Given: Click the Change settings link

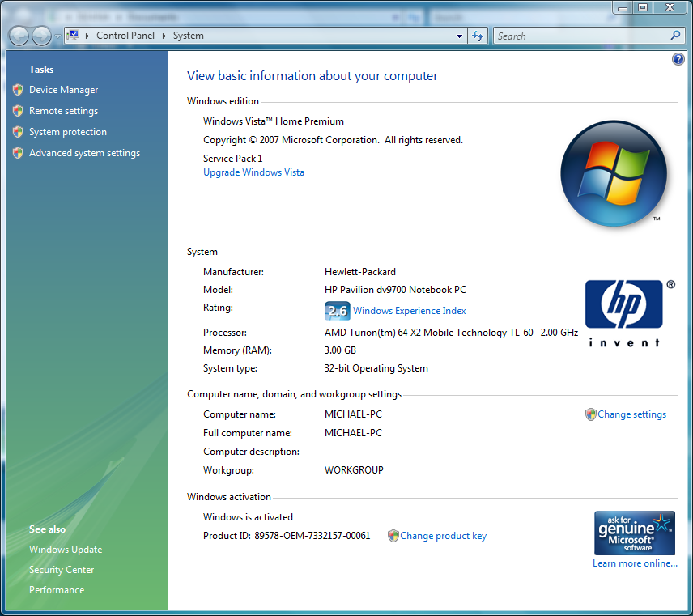Looking at the screenshot, I should coord(632,414).
